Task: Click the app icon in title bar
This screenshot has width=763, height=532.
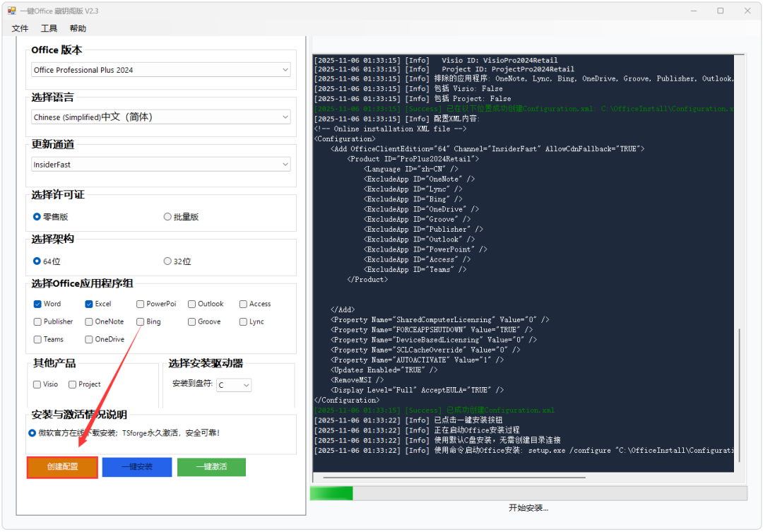Action: [11, 11]
